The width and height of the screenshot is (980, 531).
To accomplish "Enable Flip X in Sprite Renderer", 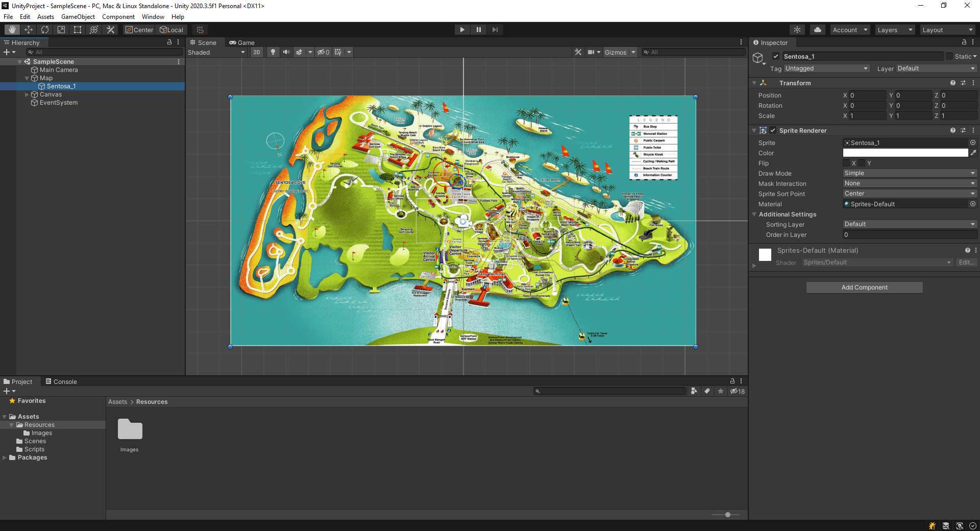I will point(847,163).
